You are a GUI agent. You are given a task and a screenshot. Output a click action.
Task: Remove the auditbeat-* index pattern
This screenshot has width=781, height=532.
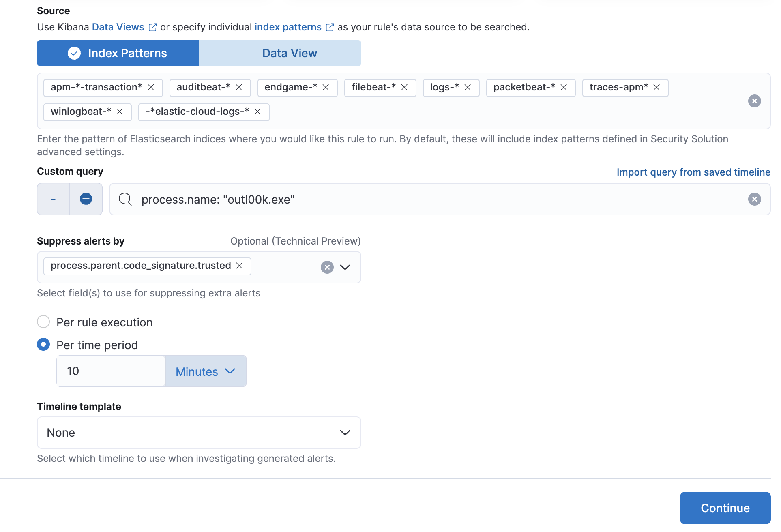coord(239,88)
